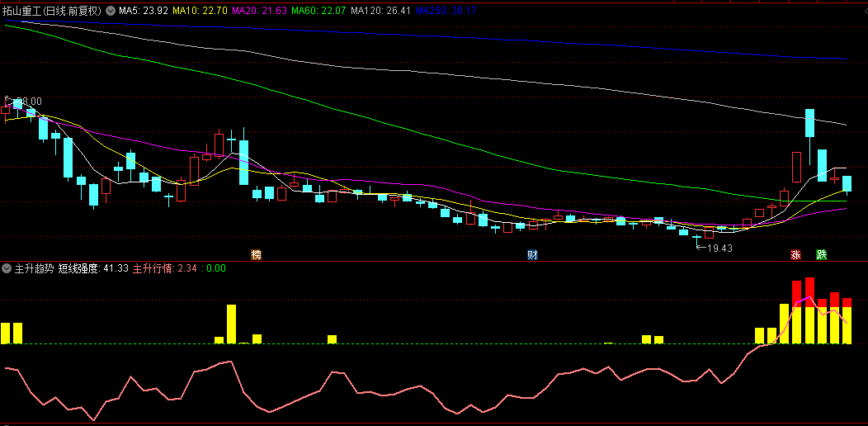Click the 拓山重工(日线.前复权) chart title

(x=53, y=10)
